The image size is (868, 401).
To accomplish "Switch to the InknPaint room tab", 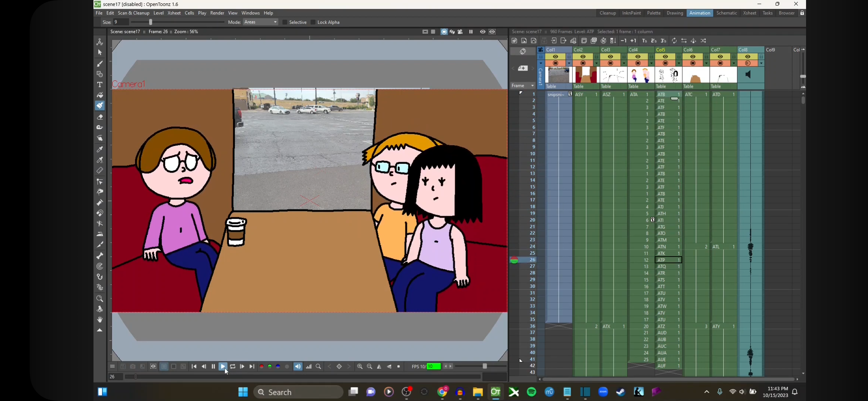I will [631, 13].
